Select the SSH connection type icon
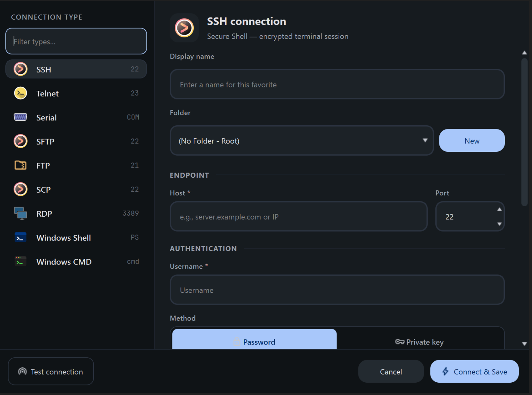The height and width of the screenshot is (395, 532). pyautogui.click(x=21, y=69)
